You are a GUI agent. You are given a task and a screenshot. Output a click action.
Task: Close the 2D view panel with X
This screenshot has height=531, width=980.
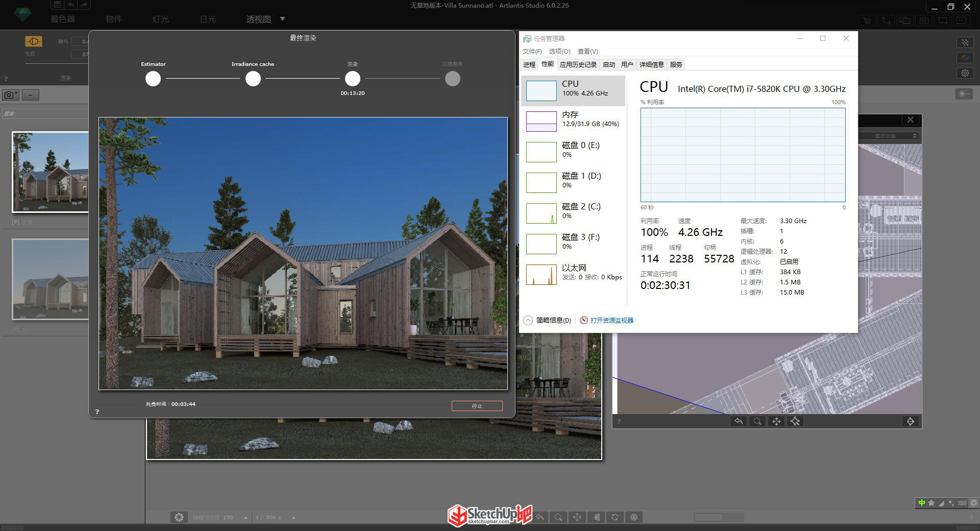pyautogui.click(x=911, y=120)
